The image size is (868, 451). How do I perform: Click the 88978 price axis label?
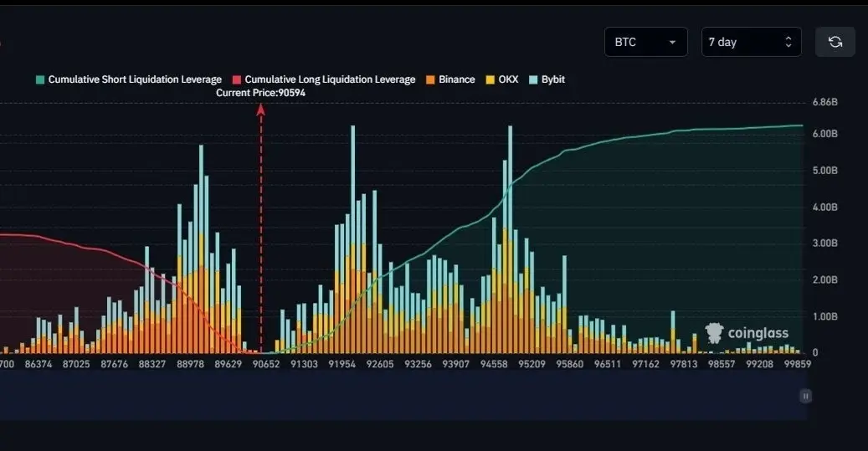tap(191, 364)
